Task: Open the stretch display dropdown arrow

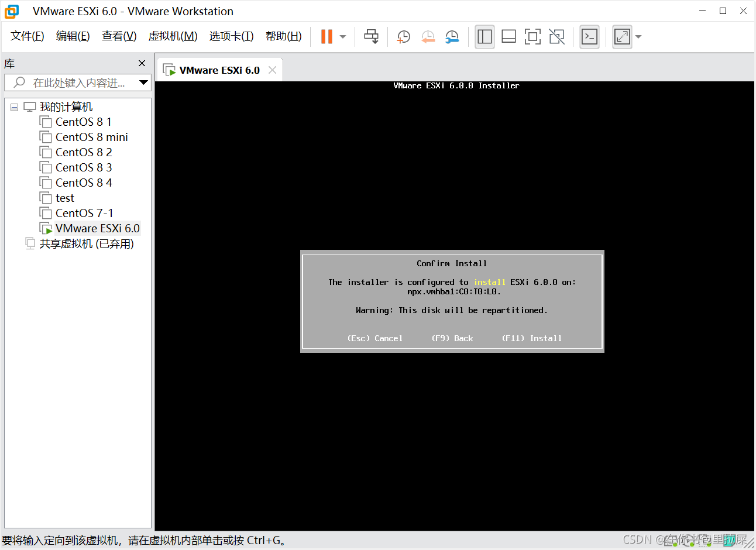Action: 638,37
